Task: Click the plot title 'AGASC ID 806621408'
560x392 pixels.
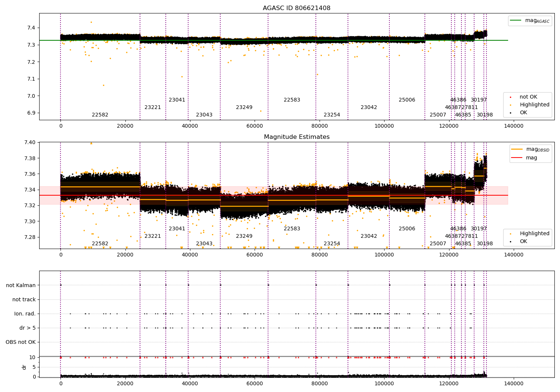Action: tap(296, 8)
